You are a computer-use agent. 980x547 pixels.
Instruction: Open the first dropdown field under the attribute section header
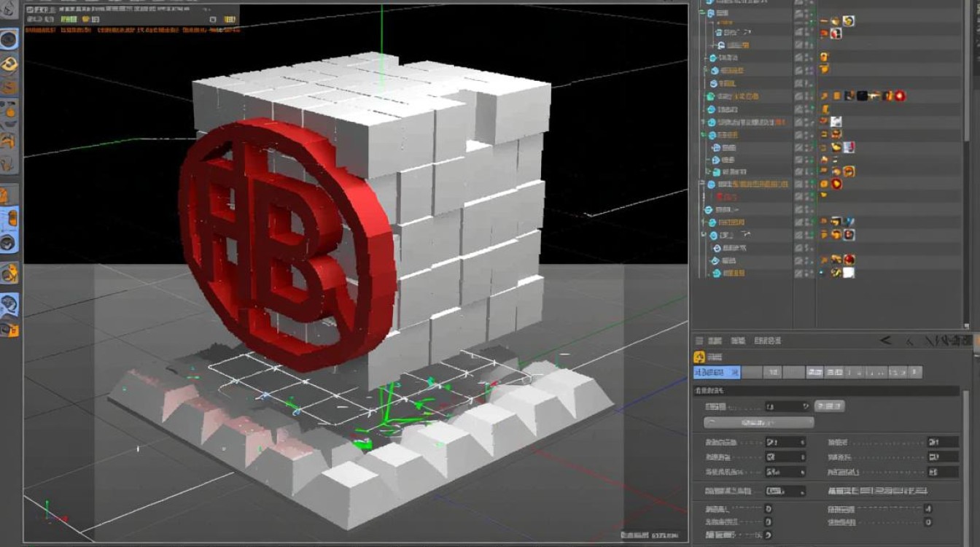point(786,406)
